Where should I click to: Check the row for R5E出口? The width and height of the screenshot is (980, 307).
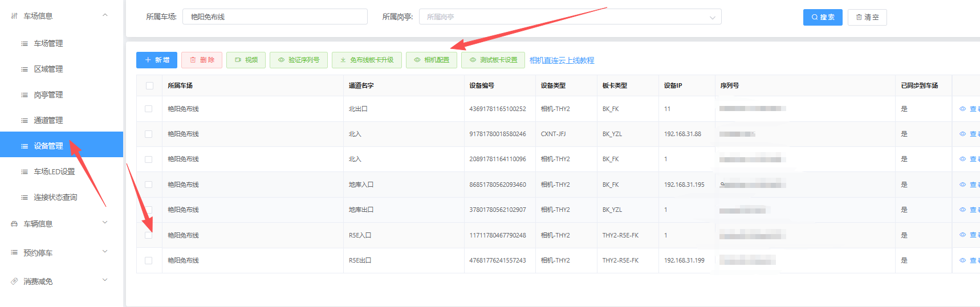point(149,260)
